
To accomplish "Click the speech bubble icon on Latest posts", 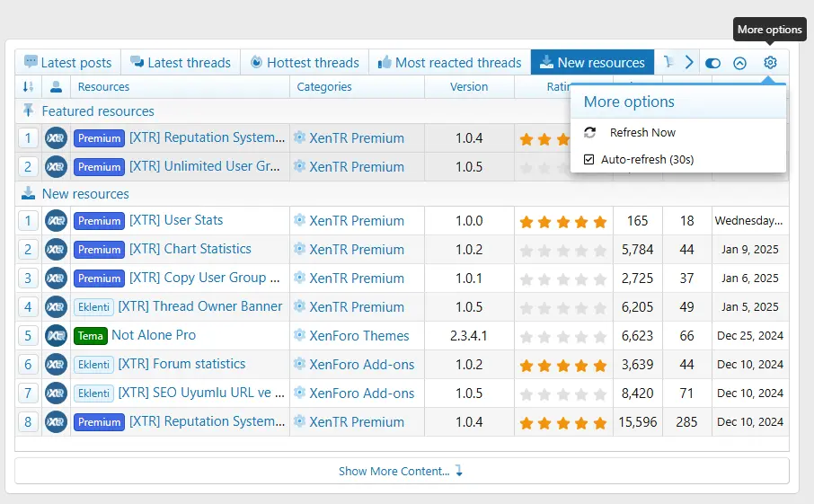I will [x=31, y=62].
